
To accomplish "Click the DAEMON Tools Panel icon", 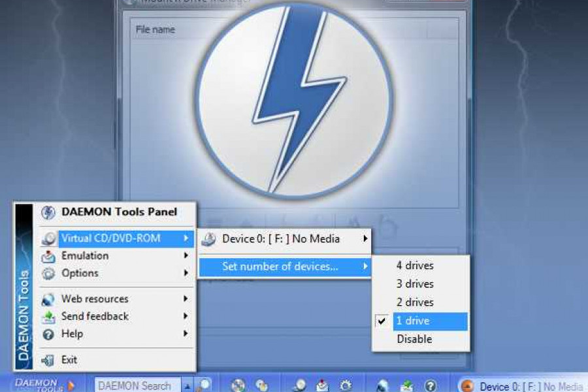I will 46,212.
